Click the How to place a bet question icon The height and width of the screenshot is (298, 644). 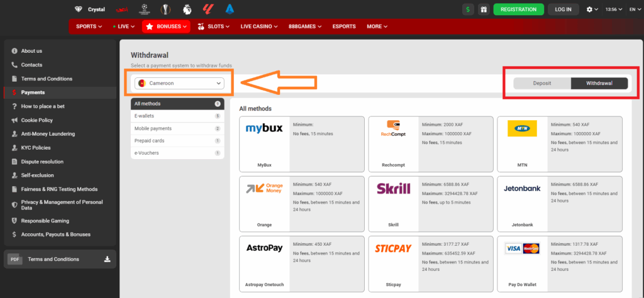[x=14, y=106]
